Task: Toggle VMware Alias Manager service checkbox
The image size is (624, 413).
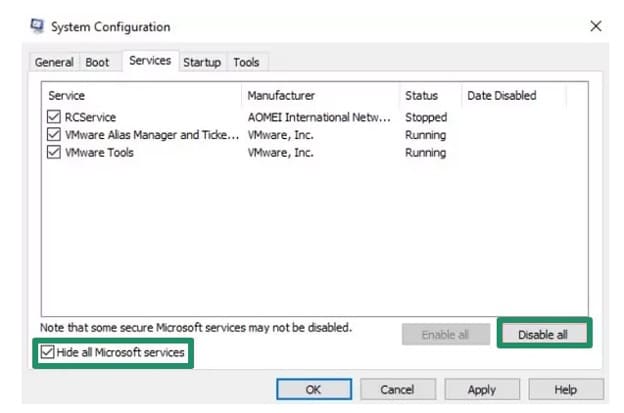Action: coord(54,134)
